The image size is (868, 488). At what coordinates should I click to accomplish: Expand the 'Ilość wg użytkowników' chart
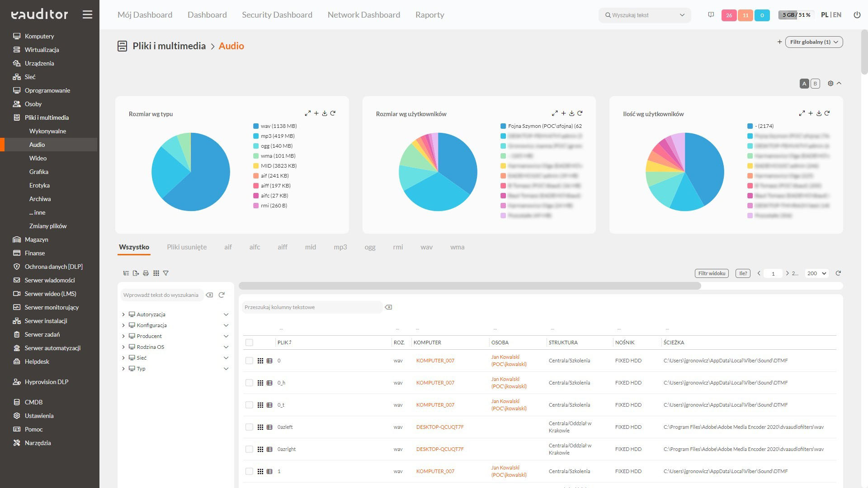pyautogui.click(x=802, y=113)
